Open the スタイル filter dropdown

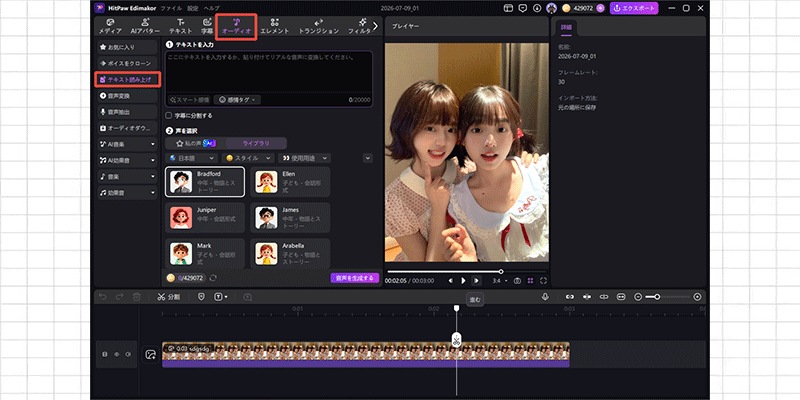[x=249, y=158]
